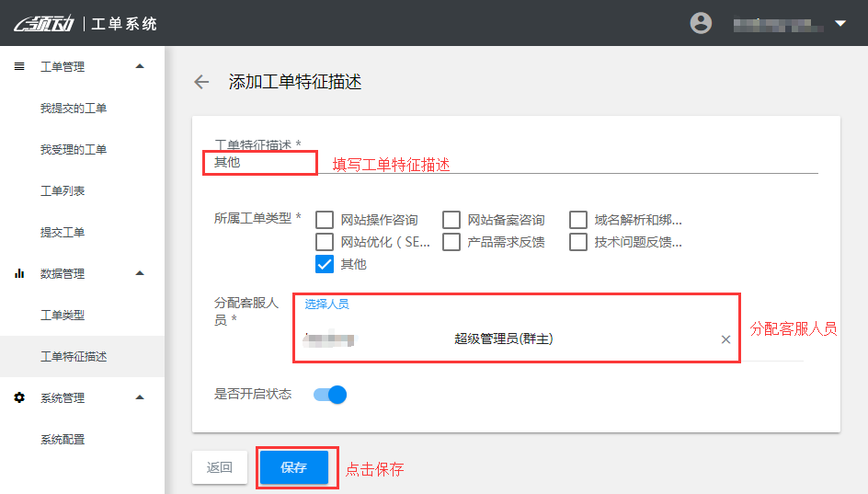868x494 pixels.
Task: Click the back arrow icon beside the page title
Action: pos(201,82)
